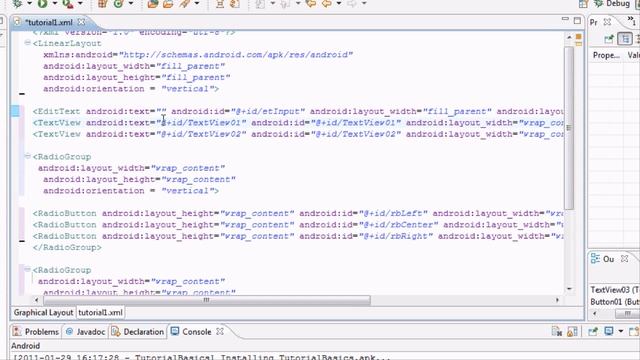This screenshot has width=640, height=360.
Task: Click editor horizontal scrollbar right arrow
Action: click(557, 300)
